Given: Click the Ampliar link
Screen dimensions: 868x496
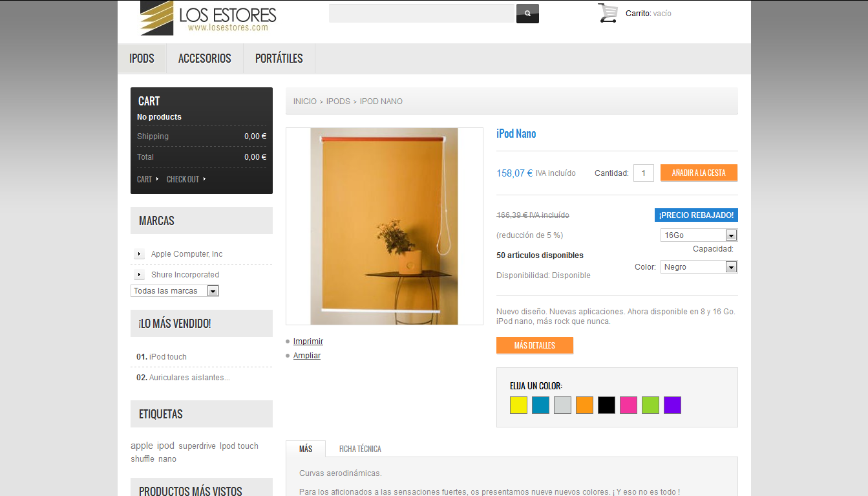Looking at the screenshot, I should click(307, 356).
